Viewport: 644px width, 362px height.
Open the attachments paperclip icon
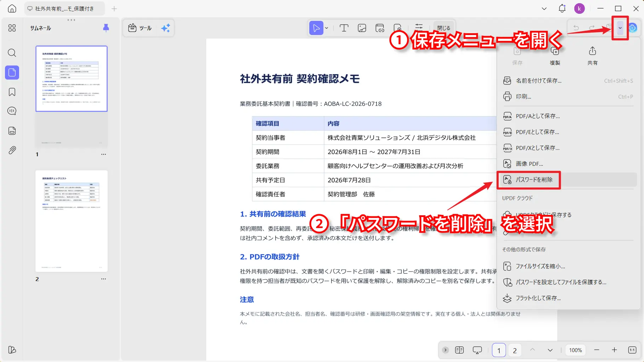12,150
